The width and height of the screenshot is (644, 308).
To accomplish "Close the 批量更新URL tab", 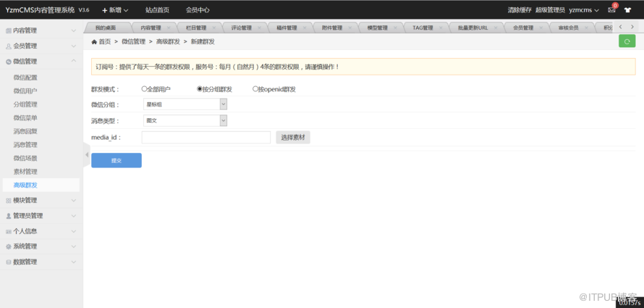I will click(496, 28).
